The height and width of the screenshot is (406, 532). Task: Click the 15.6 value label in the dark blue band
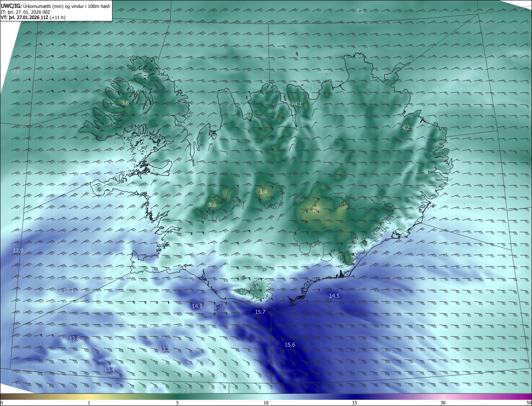click(290, 345)
